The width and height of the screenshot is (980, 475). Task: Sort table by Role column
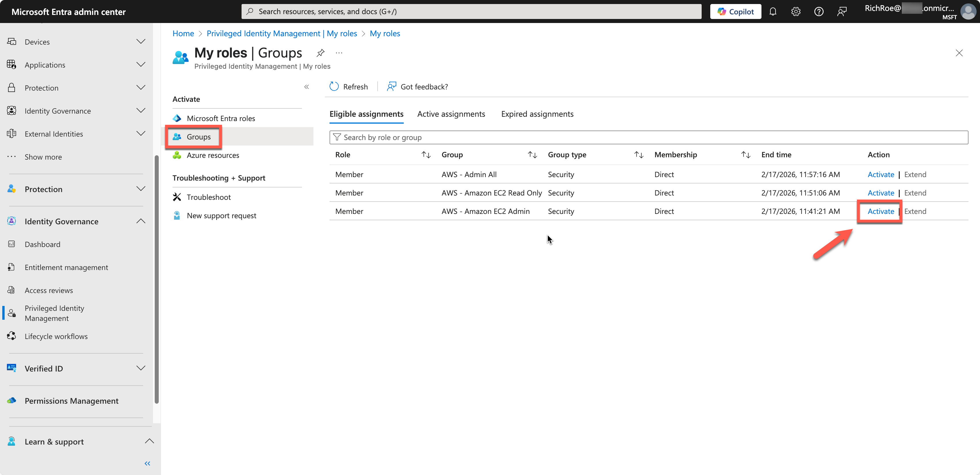(x=426, y=155)
